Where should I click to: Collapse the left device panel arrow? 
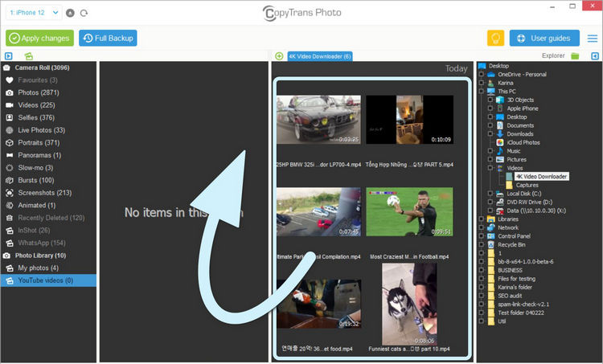(9, 56)
